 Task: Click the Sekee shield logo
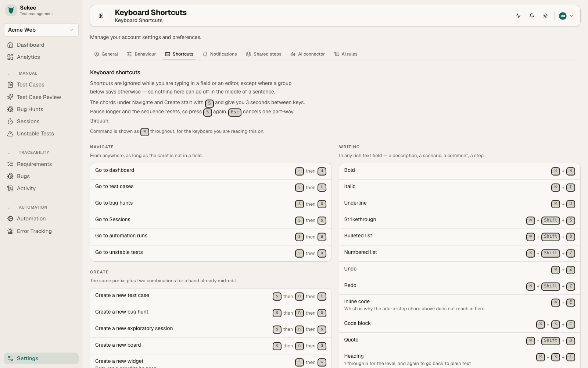pyautogui.click(x=11, y=10)
